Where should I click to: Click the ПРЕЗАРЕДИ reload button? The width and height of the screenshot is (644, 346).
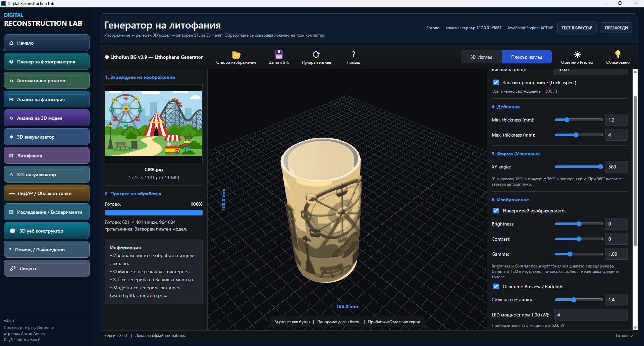click(x=616, y=28)
